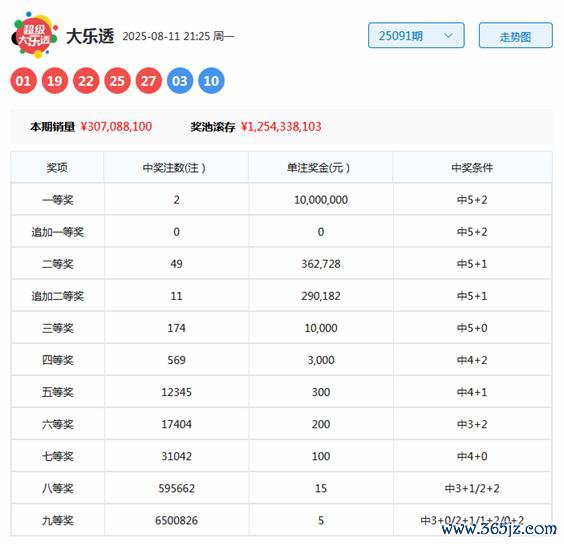The height and width of the screenshot is (544, 564).
Task: Select blue ball number 10
Action: click(x=211, y=81)
